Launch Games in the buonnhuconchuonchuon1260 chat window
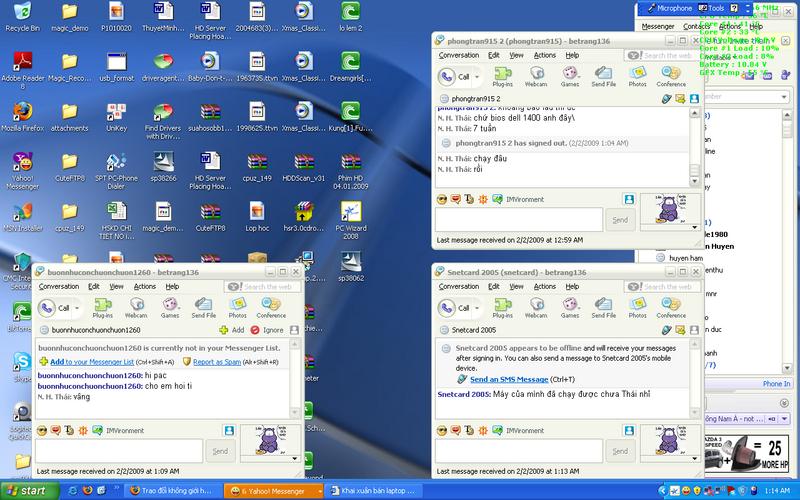The height and width of the screenshot is (500, 800). coord(170,306)
